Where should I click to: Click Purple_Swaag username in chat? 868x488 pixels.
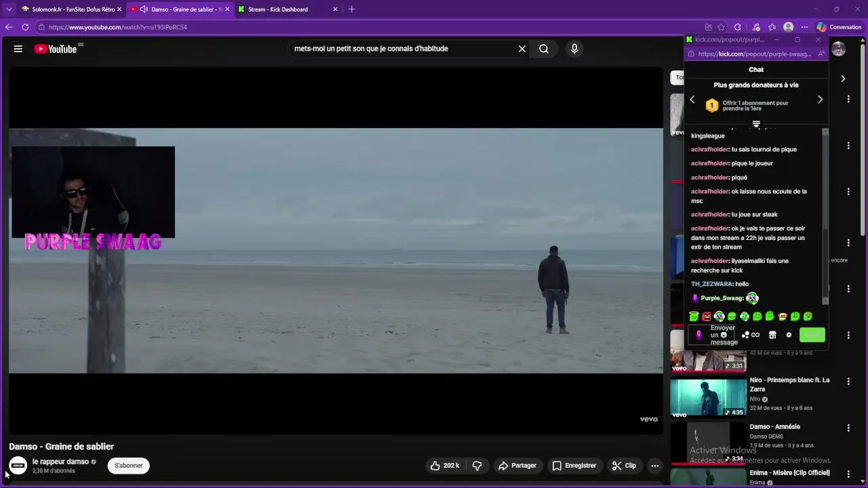722,298
